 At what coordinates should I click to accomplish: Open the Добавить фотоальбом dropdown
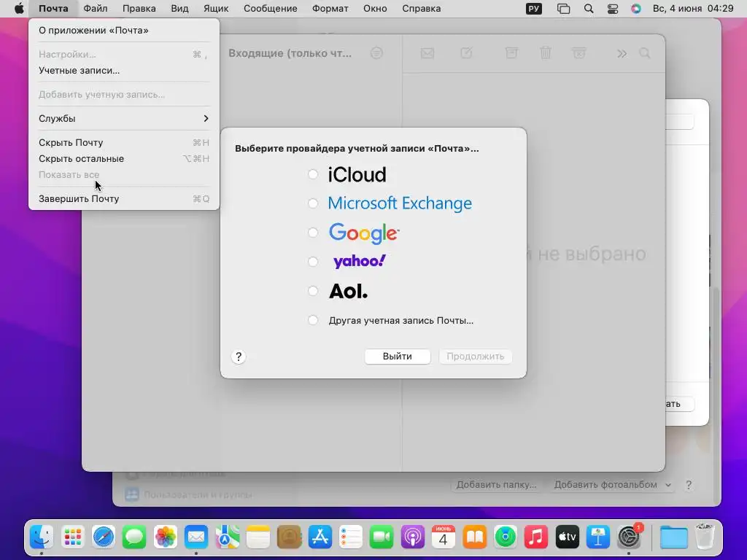point(612,484)
